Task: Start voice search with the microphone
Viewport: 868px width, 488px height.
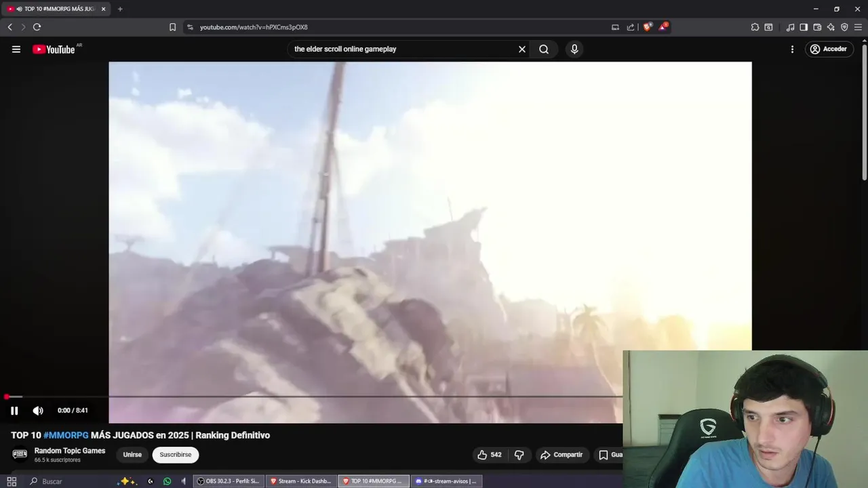Action: pyautogui.click(x=574, y=49)
